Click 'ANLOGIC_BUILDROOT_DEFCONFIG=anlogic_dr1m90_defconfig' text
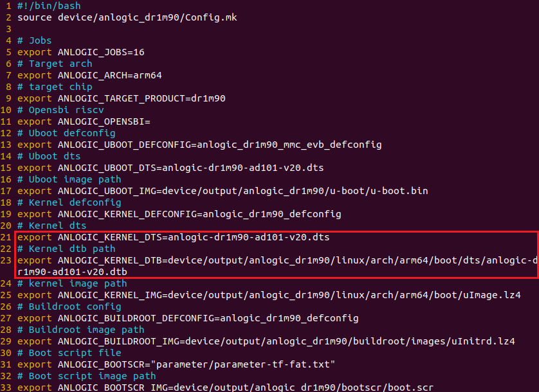539x392 pixels. [x=208, y=318]
